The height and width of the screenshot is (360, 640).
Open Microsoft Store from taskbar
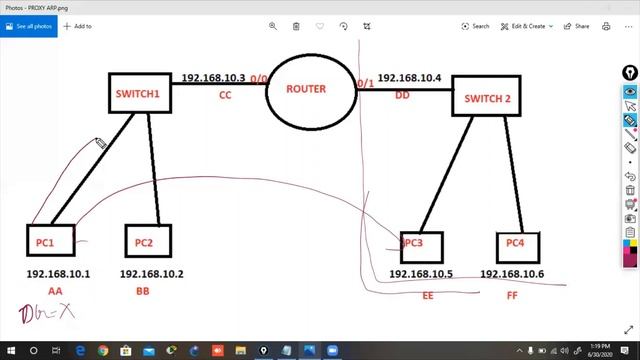tap(126, 351)
